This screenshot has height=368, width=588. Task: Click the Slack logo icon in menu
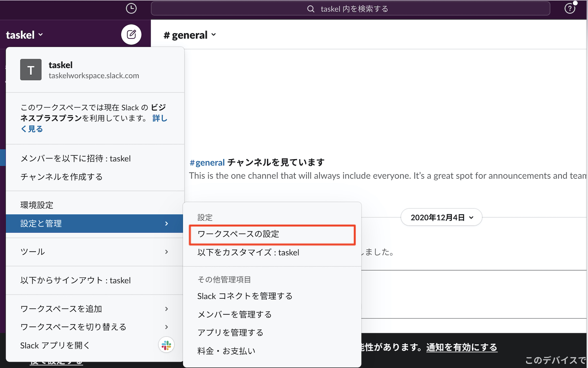[166, 345]
